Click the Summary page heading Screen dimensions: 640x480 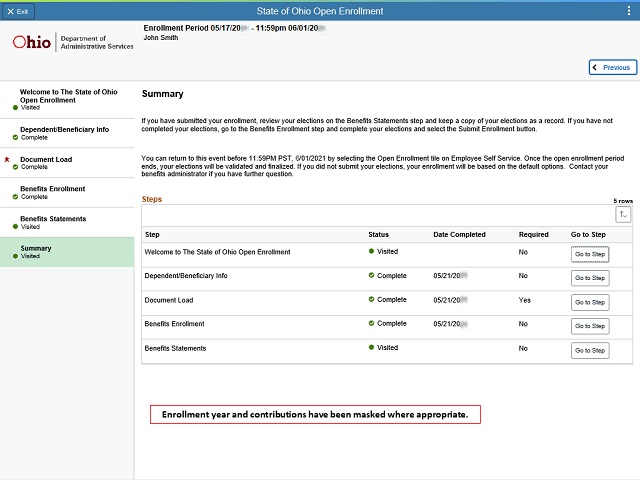162,94
